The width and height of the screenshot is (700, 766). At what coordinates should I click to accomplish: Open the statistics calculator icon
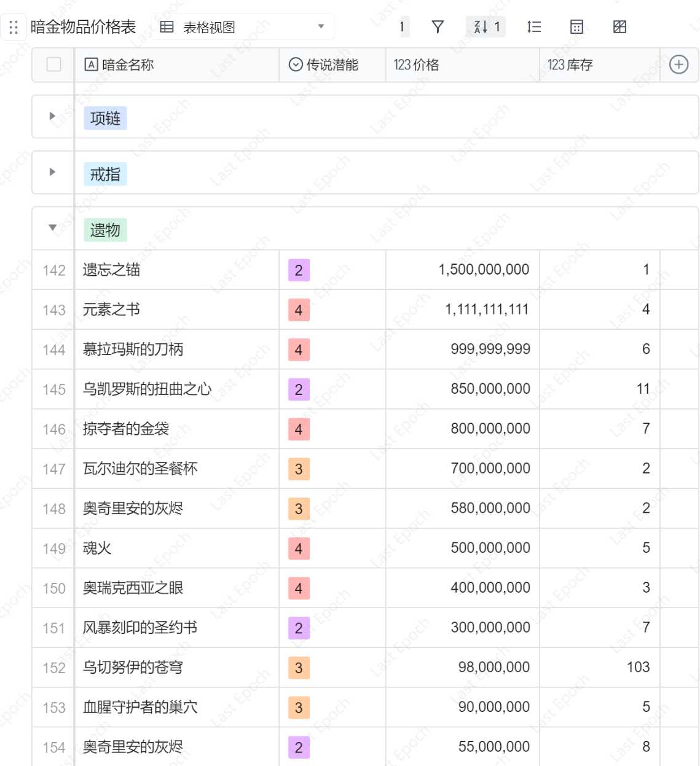pyautogui.click(x=576, y=27)
